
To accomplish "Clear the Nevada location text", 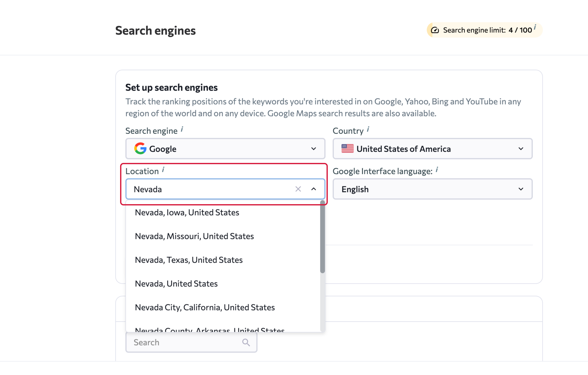I will tap(298, 189).
